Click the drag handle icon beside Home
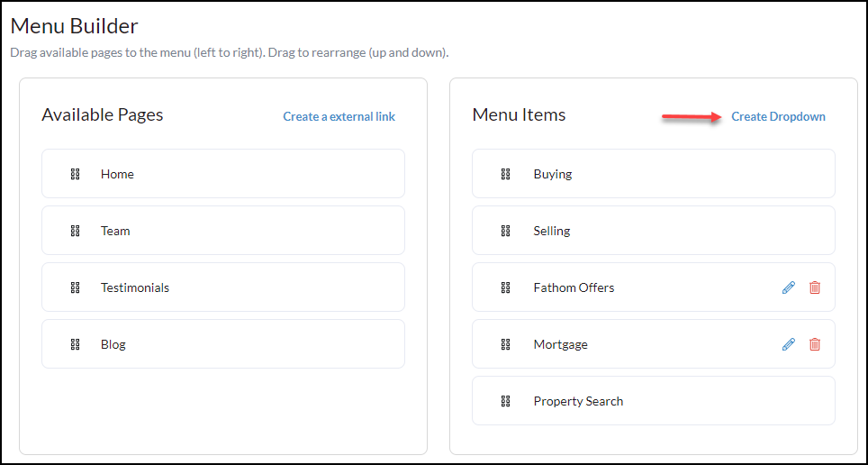Viewport: 868px width, 465px height. pos(76,174)
